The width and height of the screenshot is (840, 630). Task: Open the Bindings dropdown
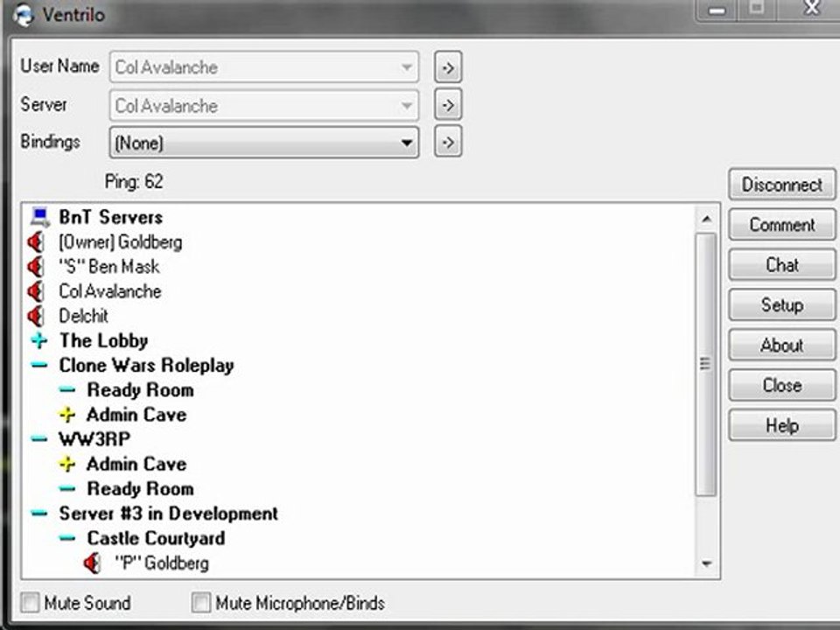(x=264, y=143)
